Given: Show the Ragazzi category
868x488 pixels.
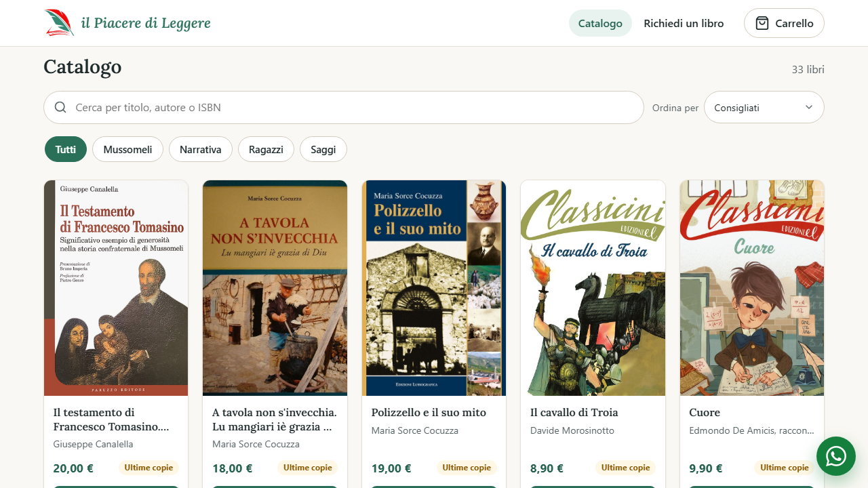Looking at the screenshot, I should point(266,149).
